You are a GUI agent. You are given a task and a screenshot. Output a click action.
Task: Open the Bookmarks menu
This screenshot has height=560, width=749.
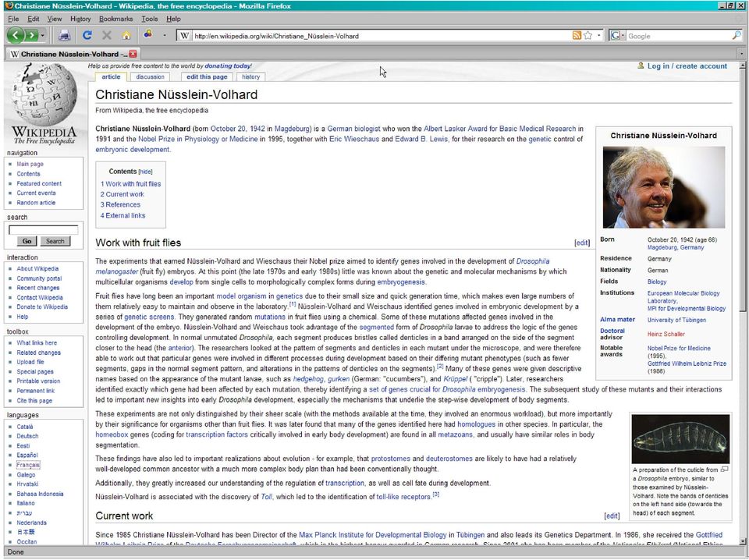point(115,19)
